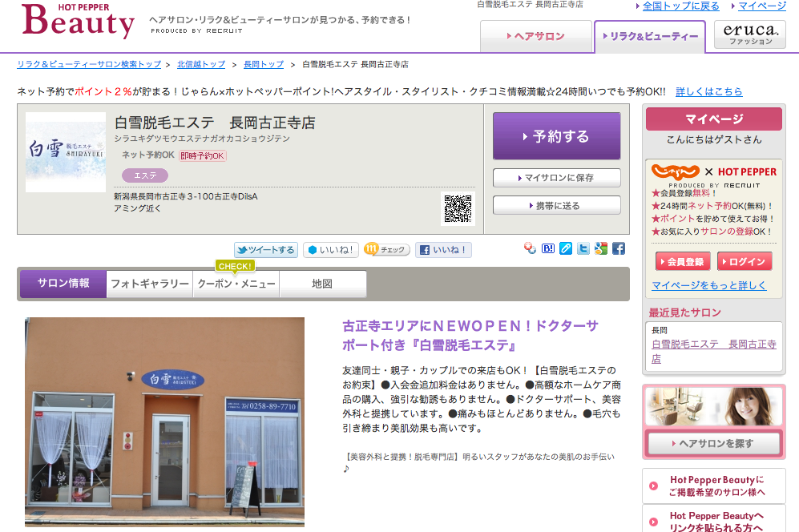Click the hexagon いいね! button
The height and width of the screenshot is (532, 799).
331,250
